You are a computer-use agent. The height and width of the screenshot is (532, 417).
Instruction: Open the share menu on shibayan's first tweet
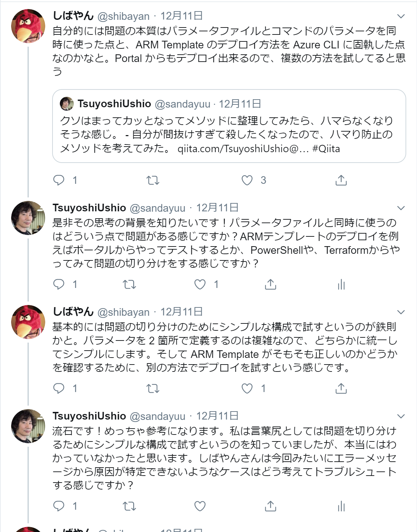click(x=342, y=180)
